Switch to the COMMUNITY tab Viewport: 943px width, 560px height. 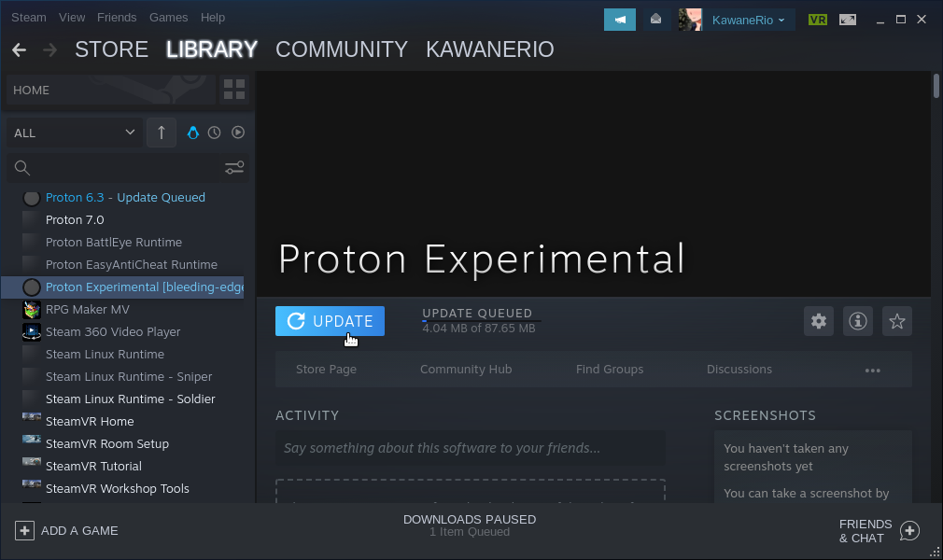tap(342, 49)
